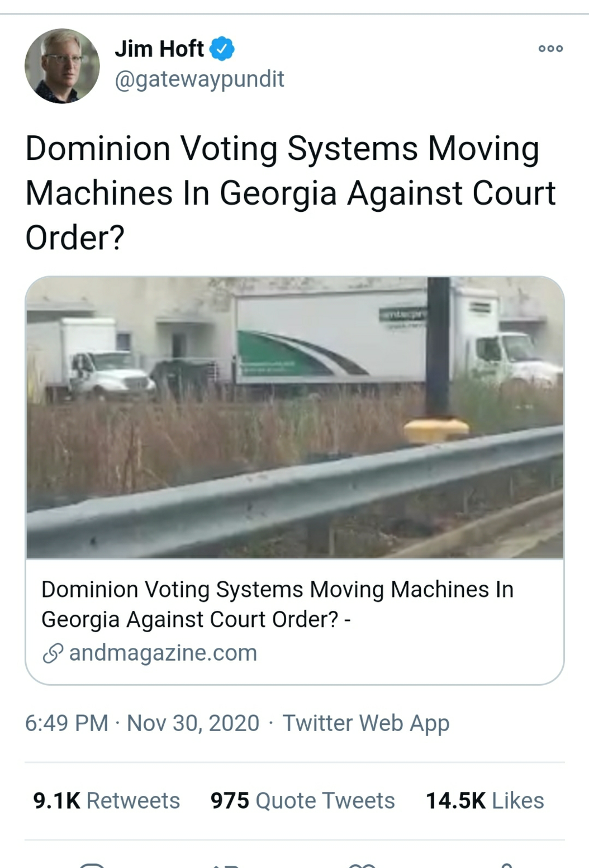
Task: Tap the reply icon below the tweet
Action: click(x=92, y=865)
